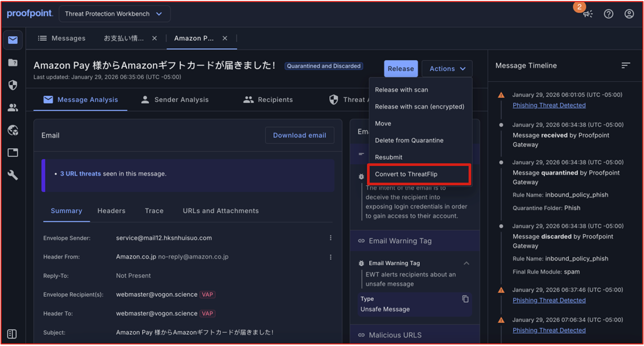This screenshot has height=346, width=644.
Task: Close the Amazon P... tab
Action: (x=225, y=38)
